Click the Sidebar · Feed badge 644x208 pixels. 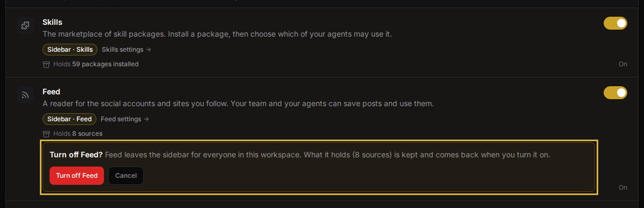pos(69,119)
